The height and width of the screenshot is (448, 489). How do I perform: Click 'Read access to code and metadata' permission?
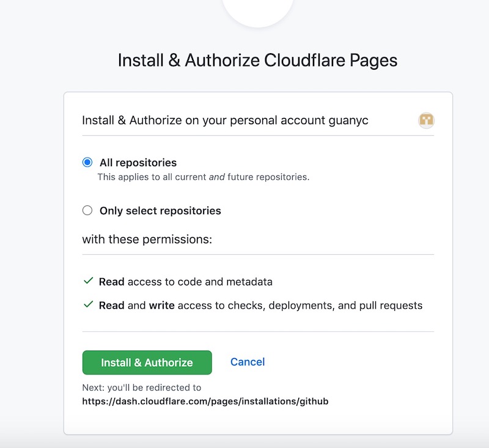pos(186,282)
